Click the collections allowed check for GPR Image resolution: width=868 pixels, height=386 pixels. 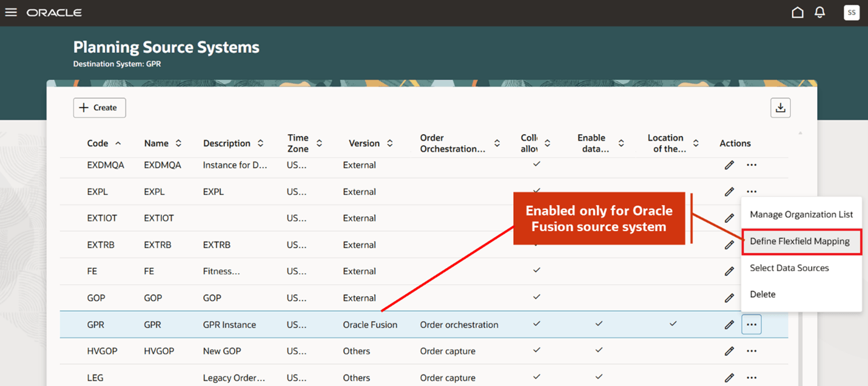(537, 324)
